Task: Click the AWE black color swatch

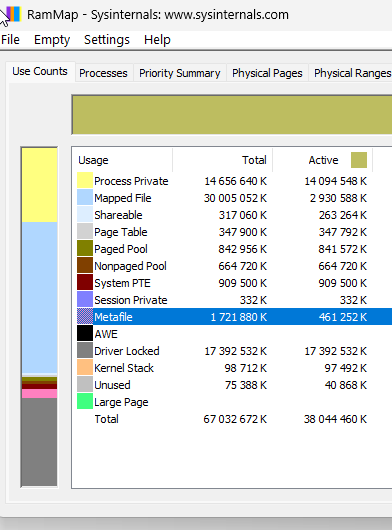Action: point(85,333)
